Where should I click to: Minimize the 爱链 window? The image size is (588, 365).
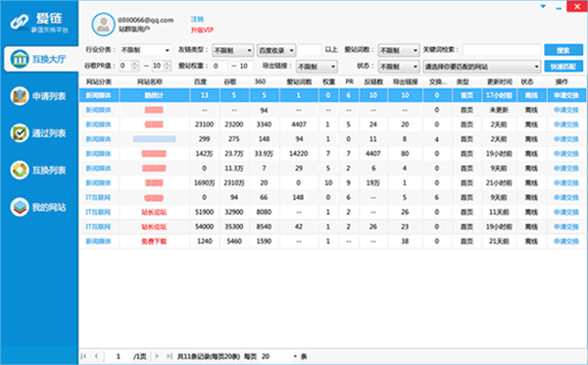coord(559,7)
